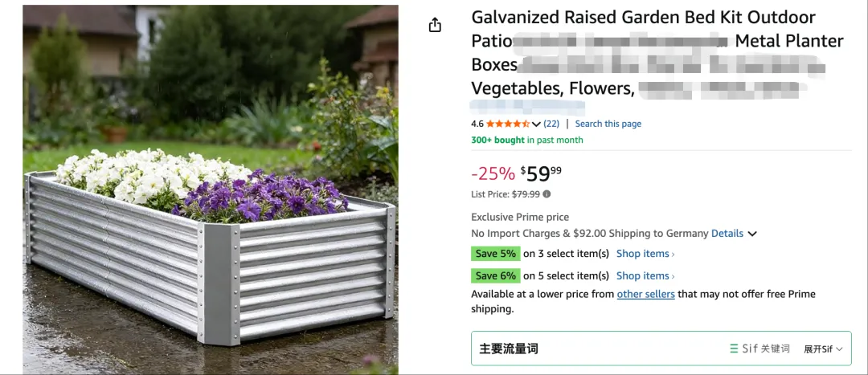
Task: Open Shop items link for Save 6% offer
Action: click(645, 275)
